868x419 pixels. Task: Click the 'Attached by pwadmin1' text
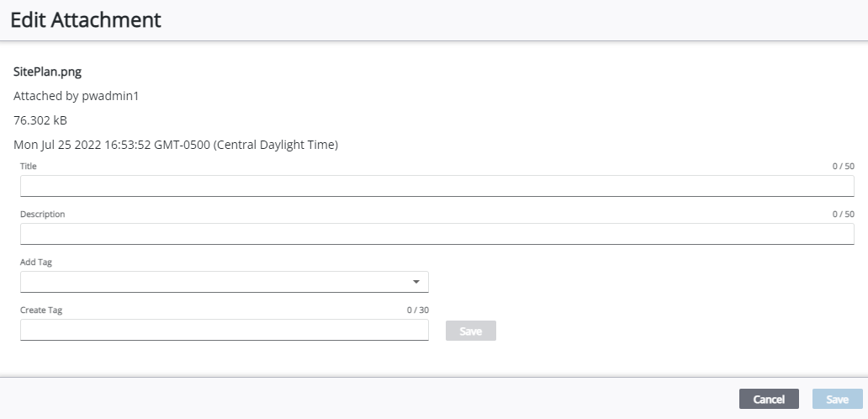[x=76, y=96]
